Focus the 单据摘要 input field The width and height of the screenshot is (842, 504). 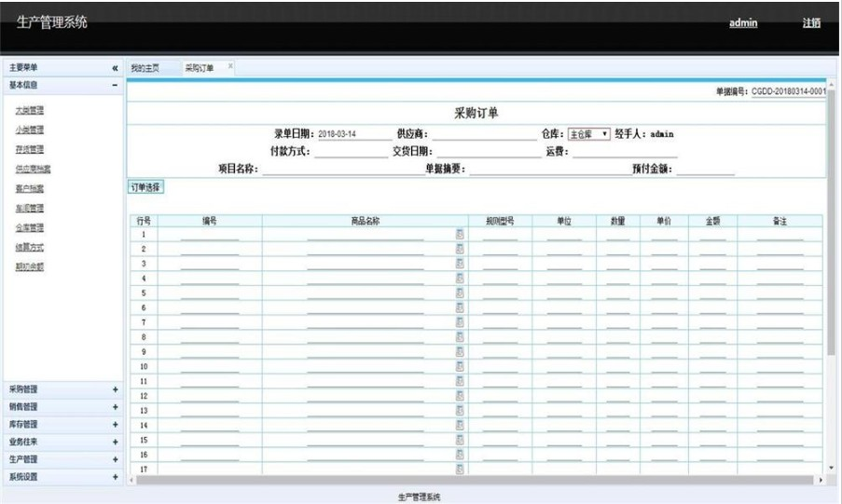point(550,169)
